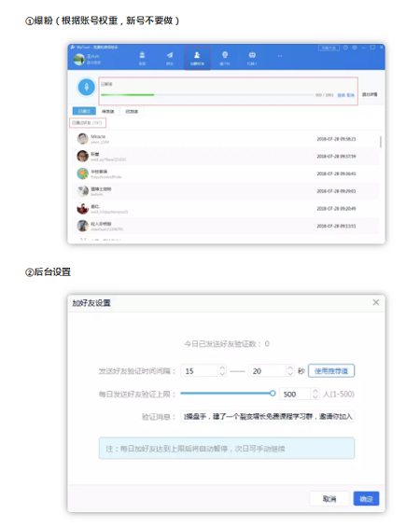Click the user profile avatar in header
420x527 pixels.
point(79,60)
